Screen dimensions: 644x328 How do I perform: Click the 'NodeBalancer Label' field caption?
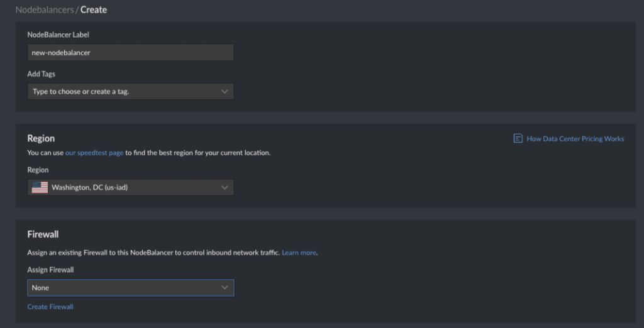[58, 35]
